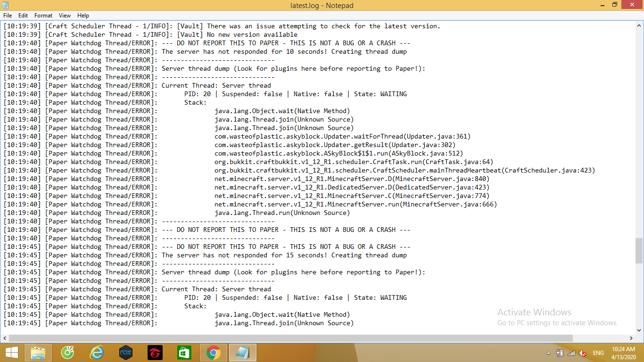Viewport: 644px width, 362px height.
Task: Click the 10:19:40 "PID: 20" line
Action: (205, 94)
